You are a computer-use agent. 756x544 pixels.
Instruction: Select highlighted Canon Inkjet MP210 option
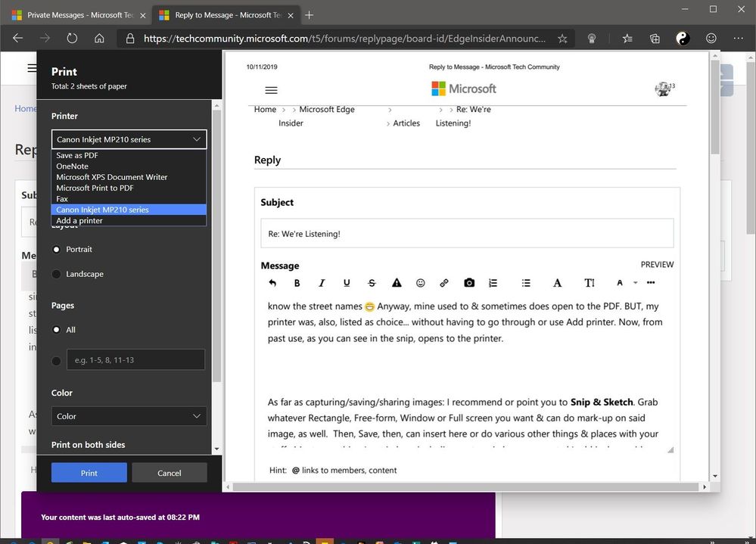click(x=129, y=210)
